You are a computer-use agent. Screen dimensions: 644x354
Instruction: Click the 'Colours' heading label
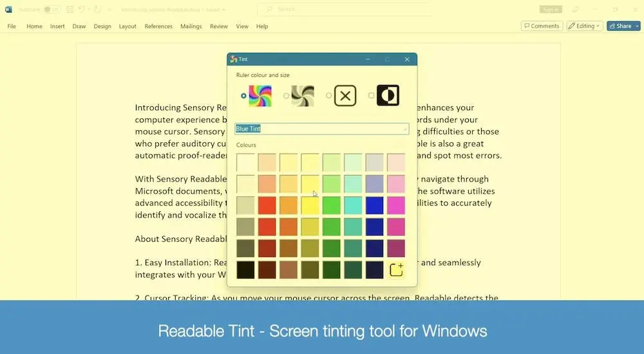coord(246,145)
